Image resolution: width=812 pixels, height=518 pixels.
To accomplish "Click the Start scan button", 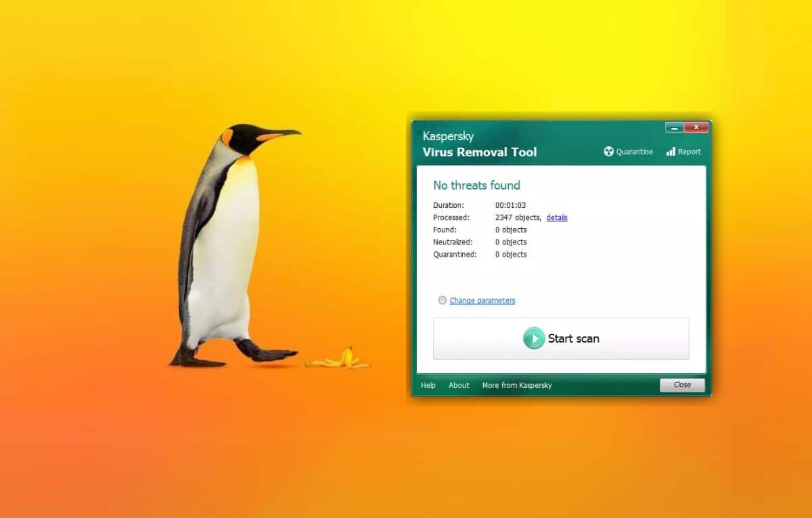I will (x=561, y=339).
